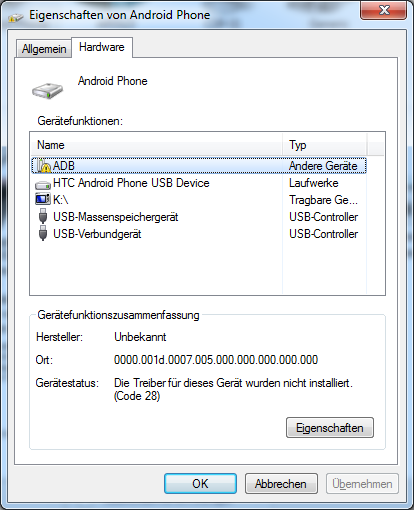Switch to the Allgemein tab
The height and width of the screenshot is (510, 414).
pos(44,49)
